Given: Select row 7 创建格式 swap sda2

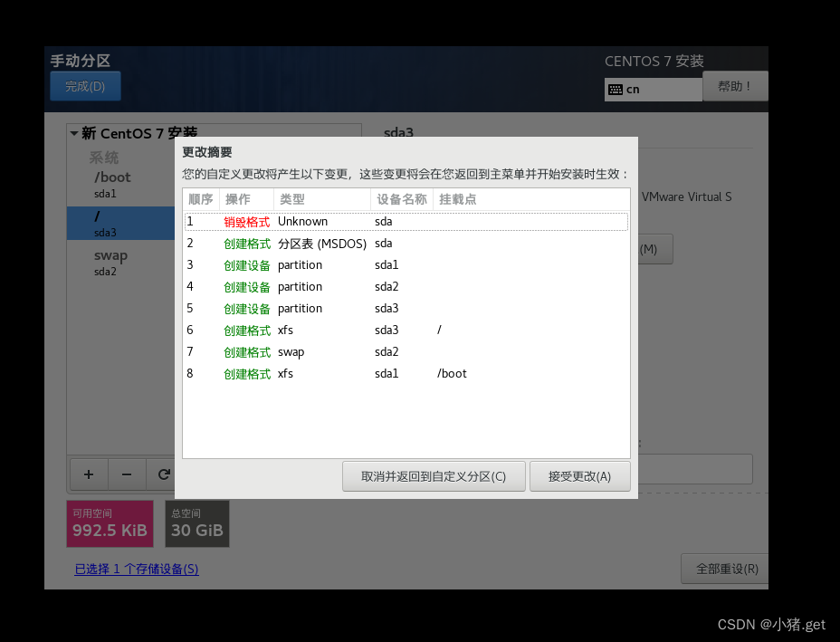Looking at the screenshot, I should (x=406, y=351).
